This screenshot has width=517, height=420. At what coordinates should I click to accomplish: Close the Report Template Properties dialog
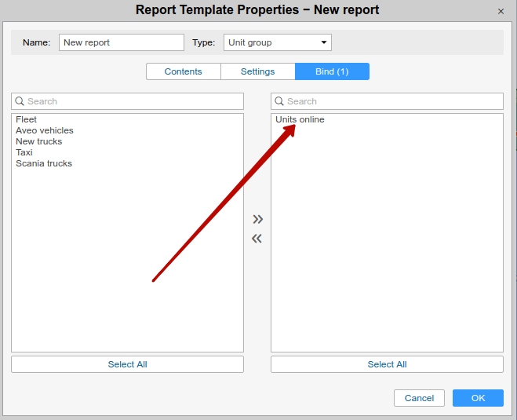click(x=501, y=11)
